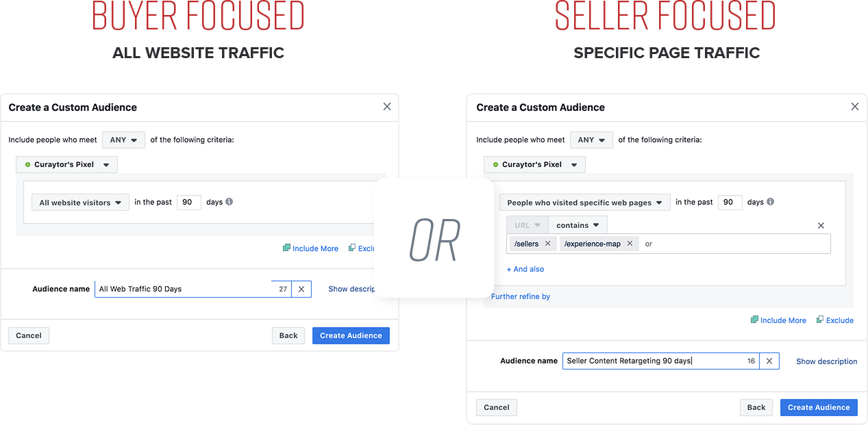Viewport: 868px width, 425px height.
Task: Click Create Audience in the left dialog
Action: click(x=351, y=335)
